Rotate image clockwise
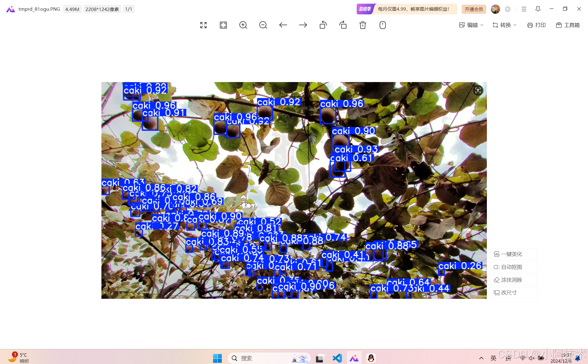This screenshot has height=364, width=588. pos(343,25)
